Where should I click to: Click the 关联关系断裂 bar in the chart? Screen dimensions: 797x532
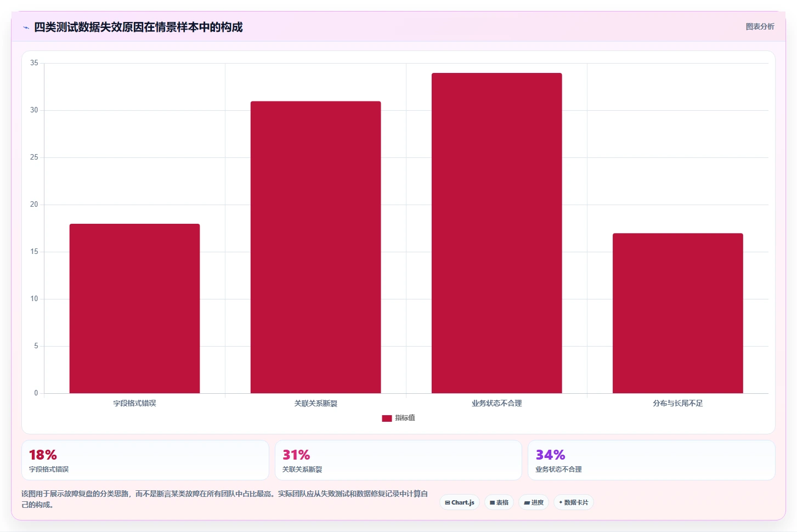coord(315,247)
